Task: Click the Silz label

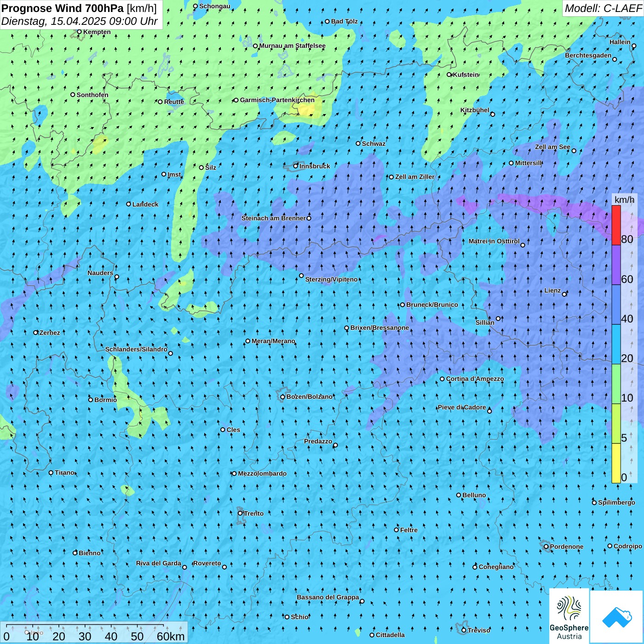Action: click(x=211, y=167)
